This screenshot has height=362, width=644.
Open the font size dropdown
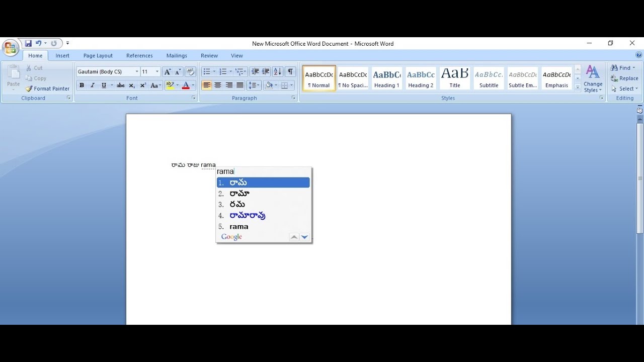click(157, 72)
